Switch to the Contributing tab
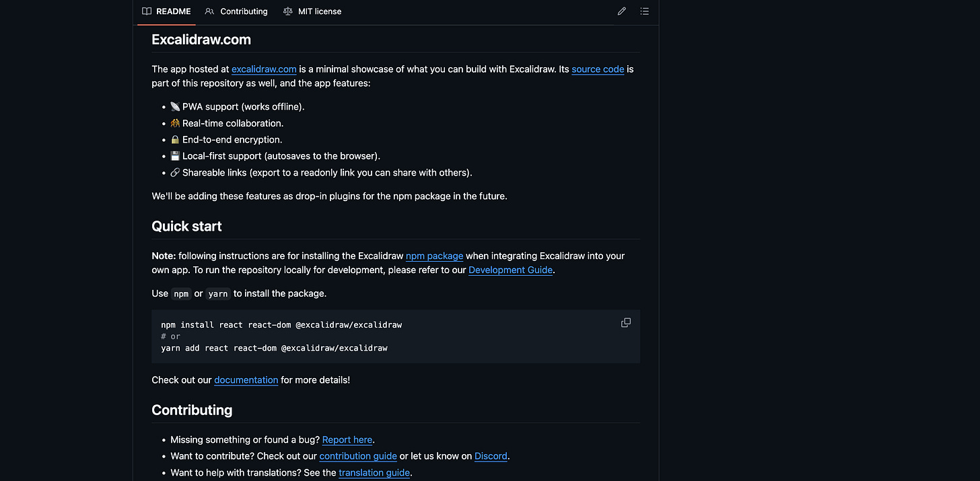 tap(243, 11)
